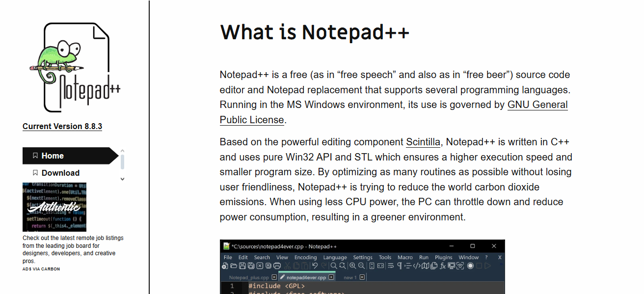Click the sidebar scrollbar down arrow

point(122,179)
